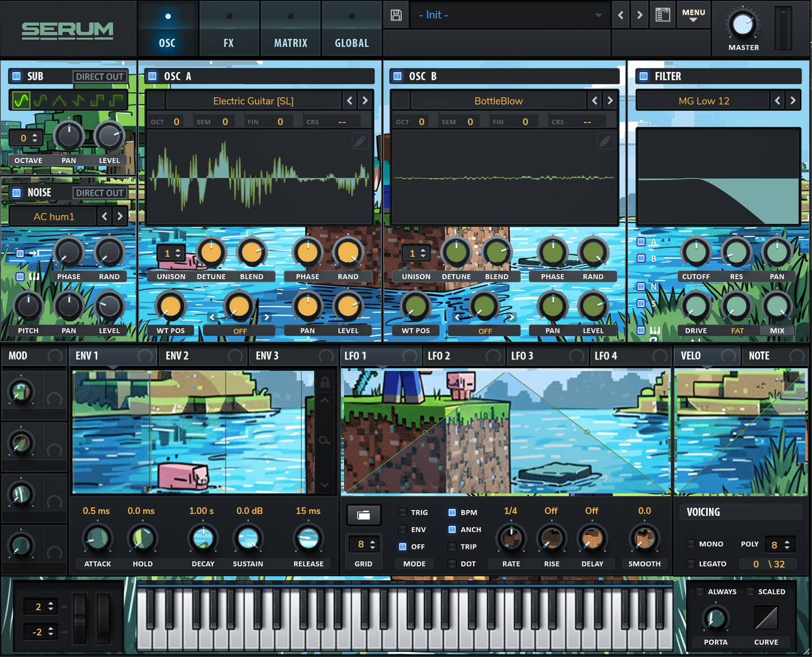Click the LFO GRID size field
The height and width of the screenshot is (657, 812).
click(364, 544)
